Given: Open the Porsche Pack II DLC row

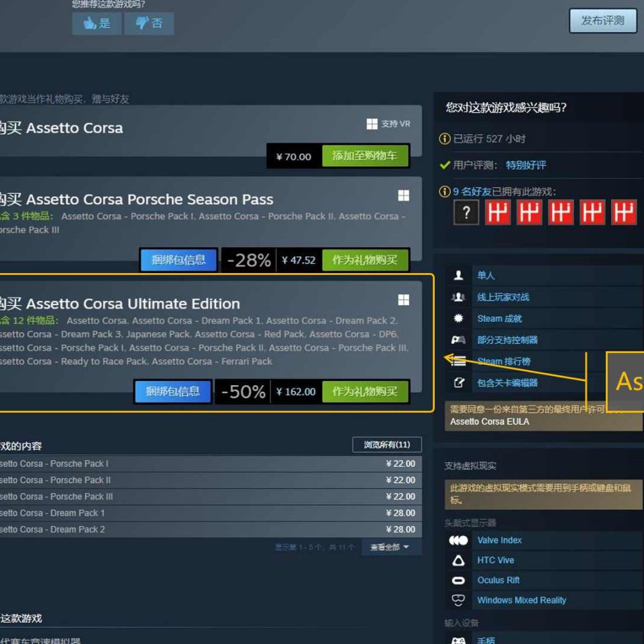Looking at the screenshot, I should coord(211,480).
